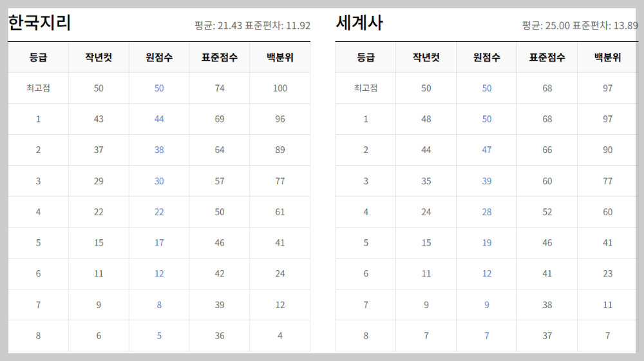Screen dimensions: 644x361
Task: Click 한국지리 grade 6 표준점수 value 42
Action: (220, 273)
